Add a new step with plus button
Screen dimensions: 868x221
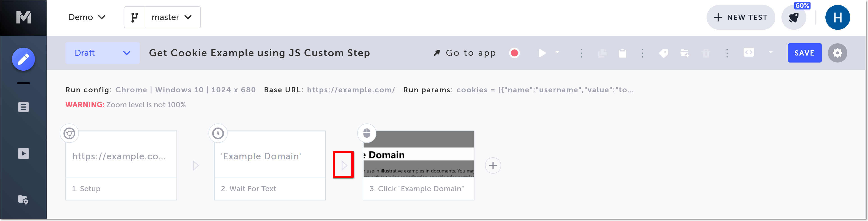(x=493, y=165)
